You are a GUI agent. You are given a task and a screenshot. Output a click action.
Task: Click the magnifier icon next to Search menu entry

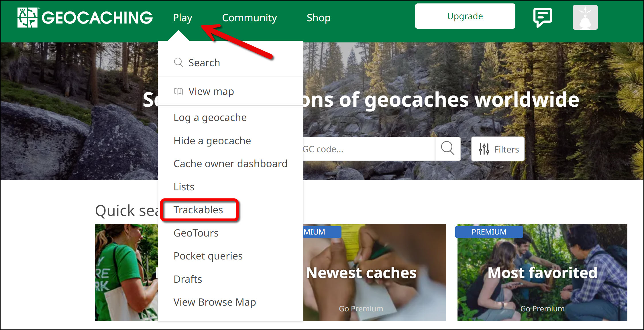pos(178,63)
